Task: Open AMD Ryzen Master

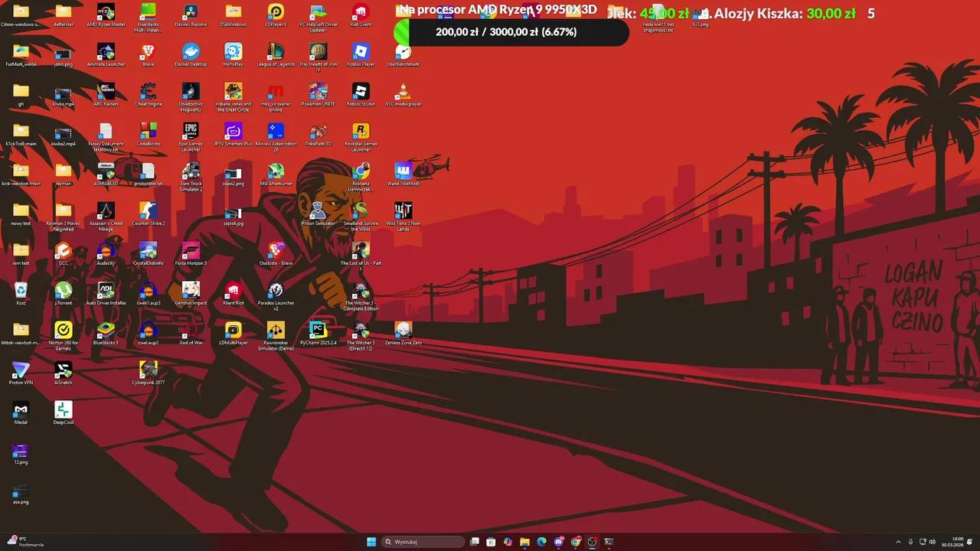Action: pyautogui.click(x=106, y=14)
